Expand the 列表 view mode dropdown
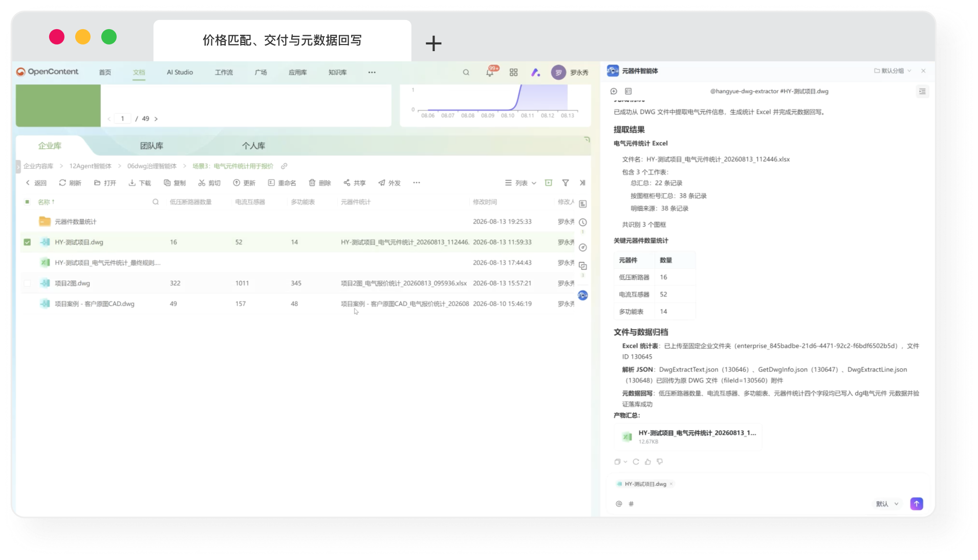 tap(520, 183)
